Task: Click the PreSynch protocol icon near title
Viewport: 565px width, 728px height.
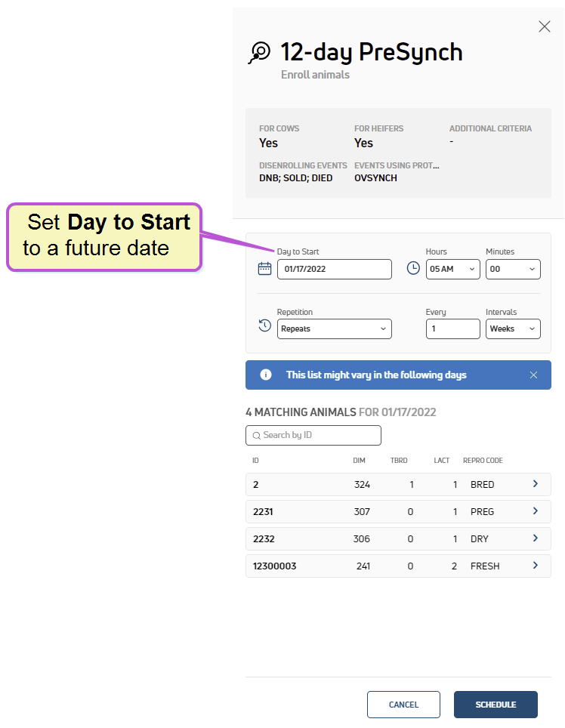Action: pos(260,52)
